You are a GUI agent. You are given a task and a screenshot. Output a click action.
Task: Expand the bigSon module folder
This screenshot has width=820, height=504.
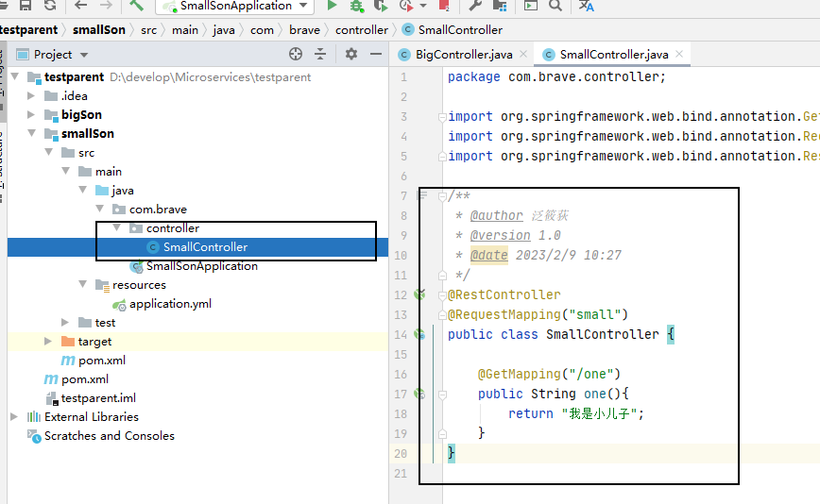tap(31, 115)
